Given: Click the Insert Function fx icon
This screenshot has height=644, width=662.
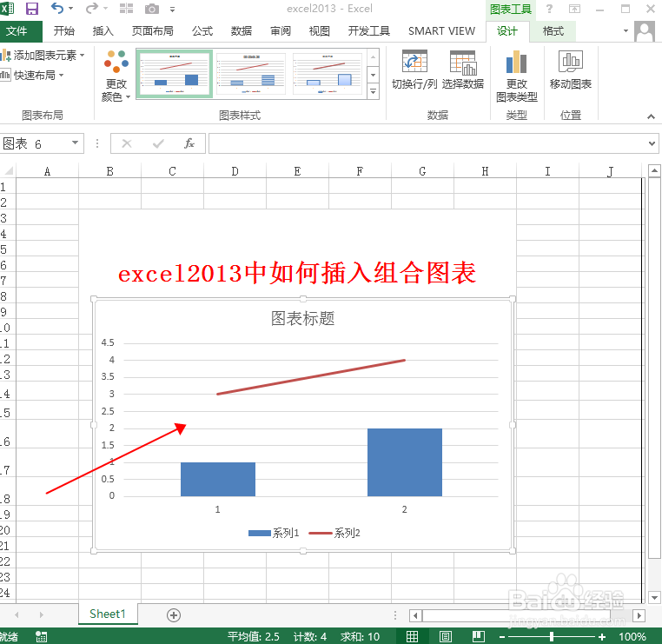Looking at the screenshot, I should coord(189,143).
